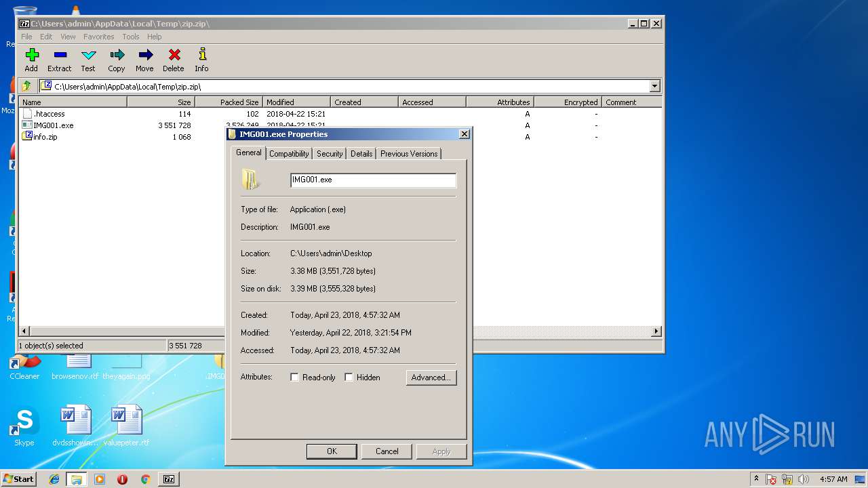Open Opera browser from taskbar

(123, 479)
